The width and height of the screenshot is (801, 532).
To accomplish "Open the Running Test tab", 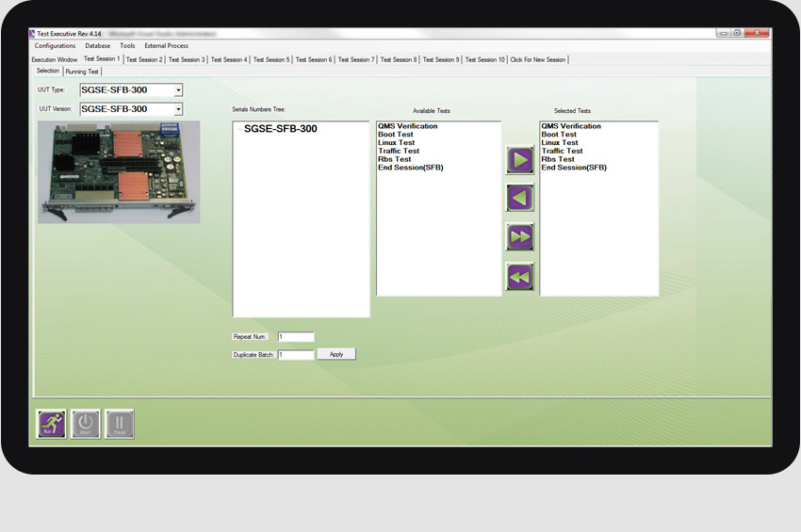I will [x=82, y=72].
